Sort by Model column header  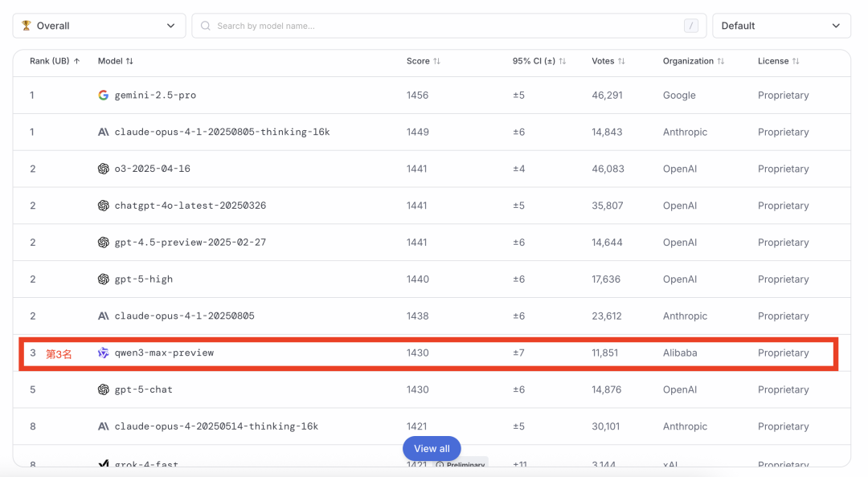point(115,61)
